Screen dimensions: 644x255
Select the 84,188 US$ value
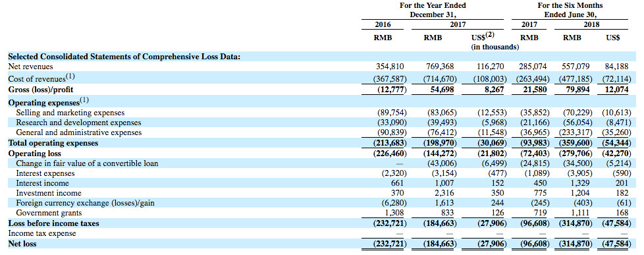pos(617,66)
